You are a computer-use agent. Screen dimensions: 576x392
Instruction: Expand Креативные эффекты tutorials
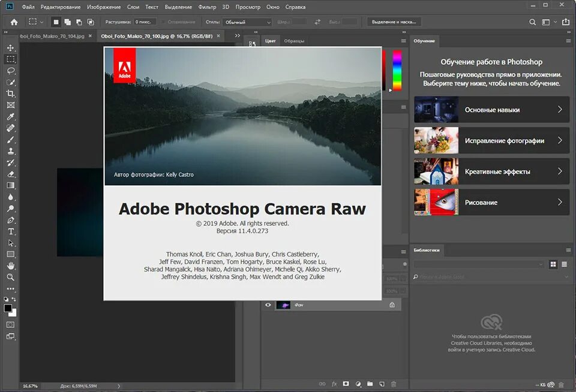(491, 171)
